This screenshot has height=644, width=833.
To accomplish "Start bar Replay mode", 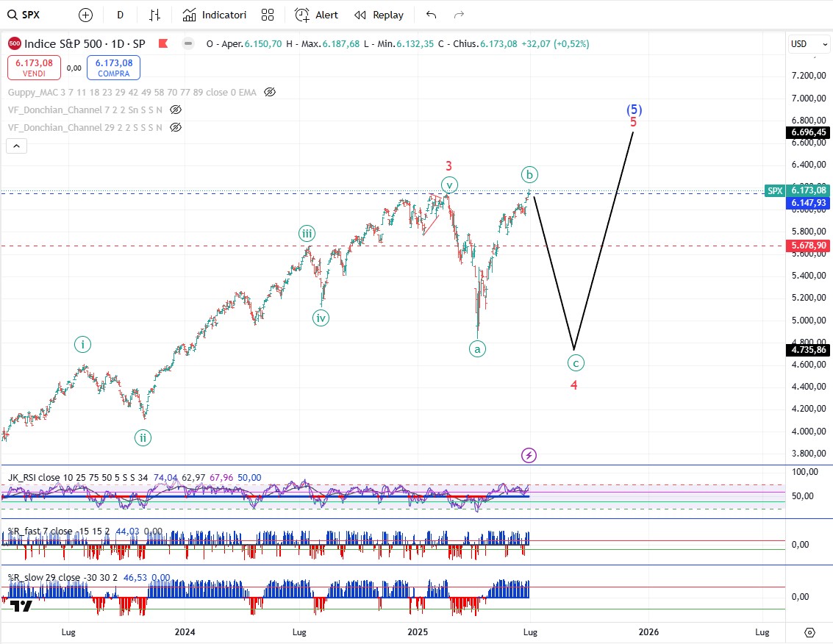I will [x=379, y=15].
